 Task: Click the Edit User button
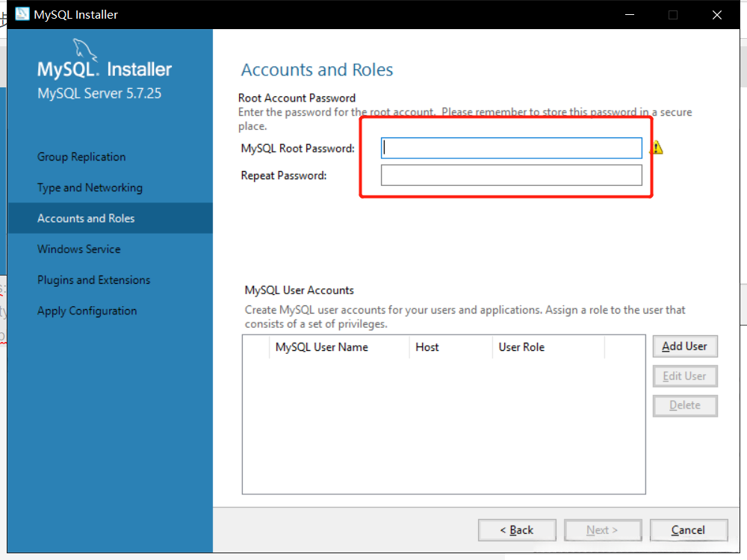684,376
